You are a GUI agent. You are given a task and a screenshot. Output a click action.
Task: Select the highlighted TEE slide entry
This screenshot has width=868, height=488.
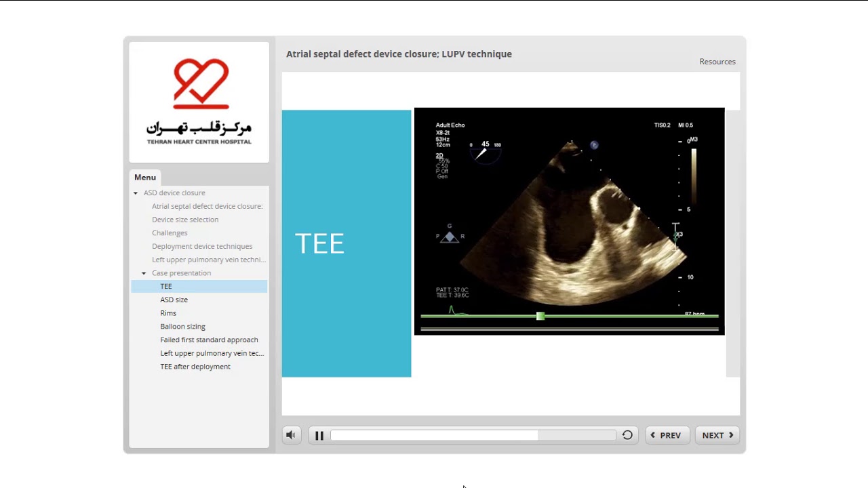pos(199,287)
